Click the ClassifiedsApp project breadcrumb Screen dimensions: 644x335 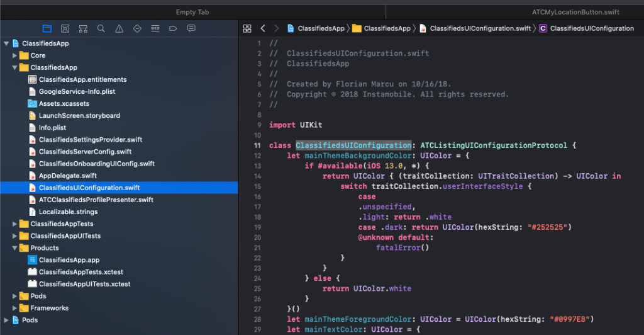click(316, 28)
